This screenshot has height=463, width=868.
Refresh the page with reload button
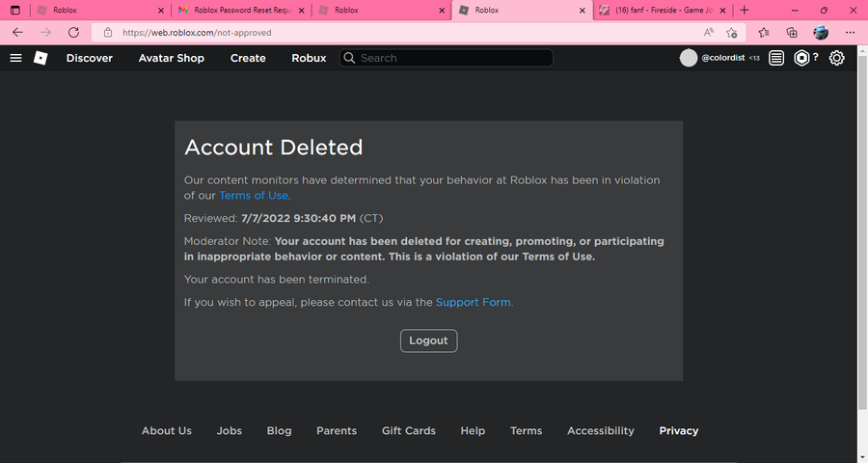coord(73,32)
